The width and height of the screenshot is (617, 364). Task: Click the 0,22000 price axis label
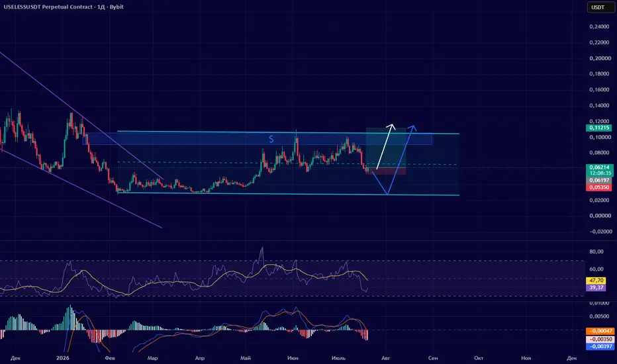click(600, 42)
